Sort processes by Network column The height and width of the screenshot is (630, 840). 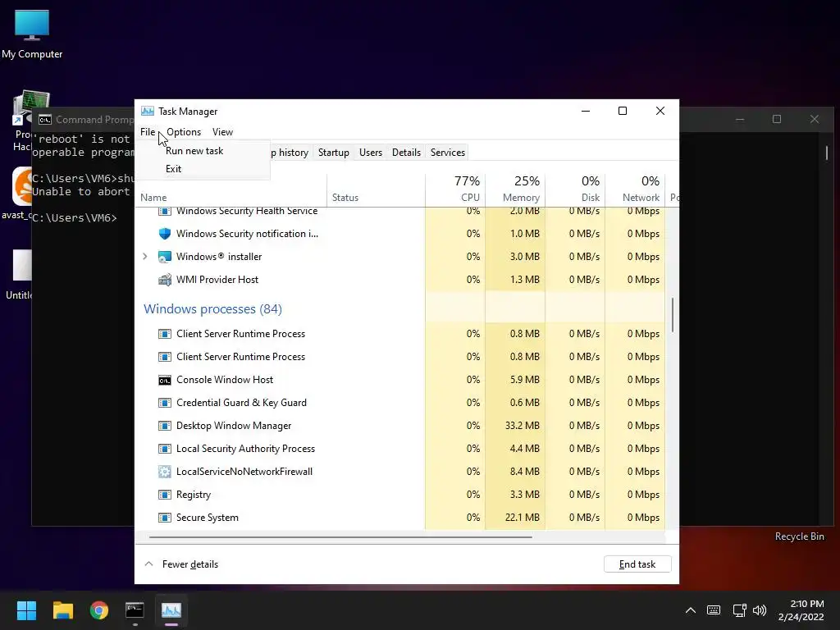pos(636,190)
